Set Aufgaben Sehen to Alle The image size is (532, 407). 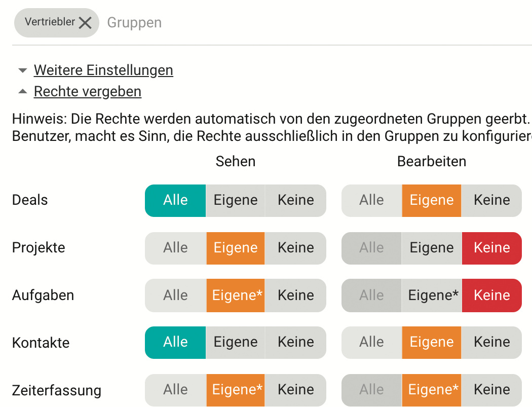click(x=175, y=295)
